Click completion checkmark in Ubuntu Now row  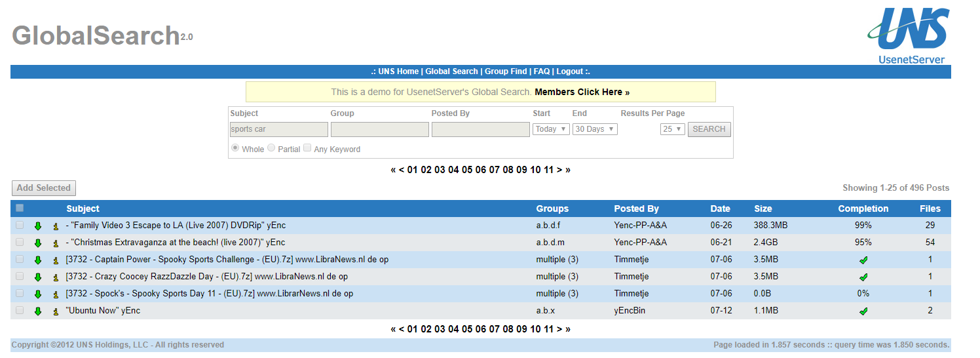coord(863,311)
